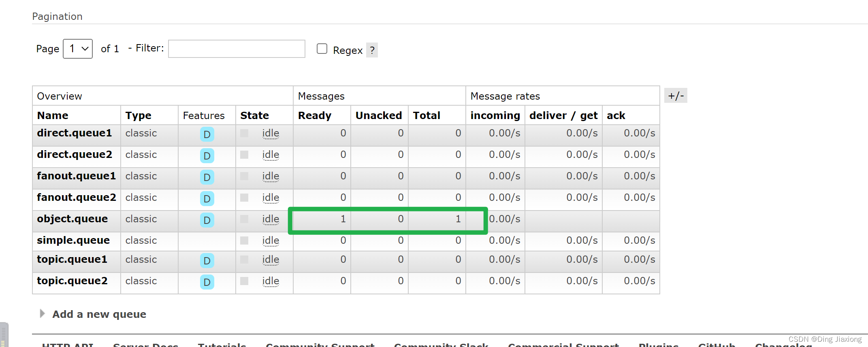Sort queues by the State column header

click(x=254, y=115)
